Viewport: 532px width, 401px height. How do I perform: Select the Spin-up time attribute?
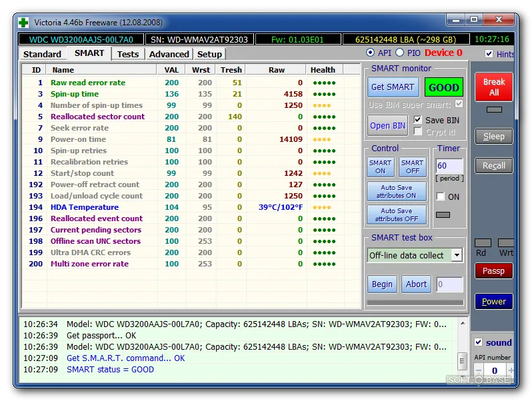(x=192, y=94)
